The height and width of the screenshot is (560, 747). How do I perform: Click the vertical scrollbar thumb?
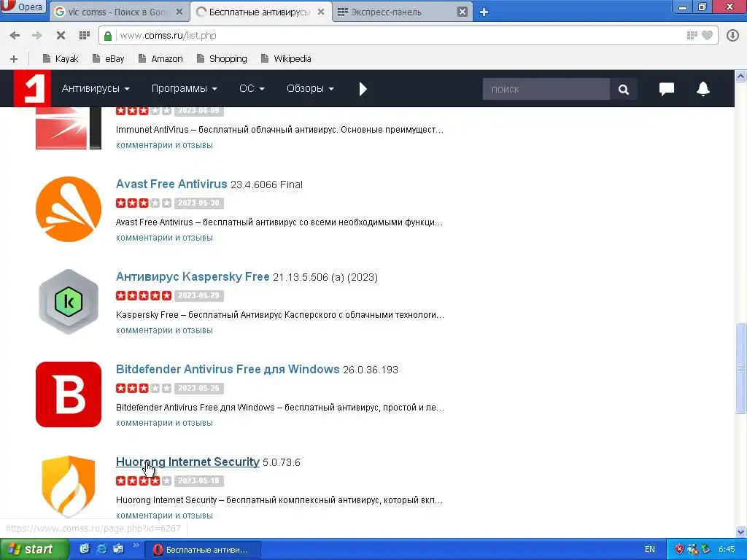coord(741,368)
